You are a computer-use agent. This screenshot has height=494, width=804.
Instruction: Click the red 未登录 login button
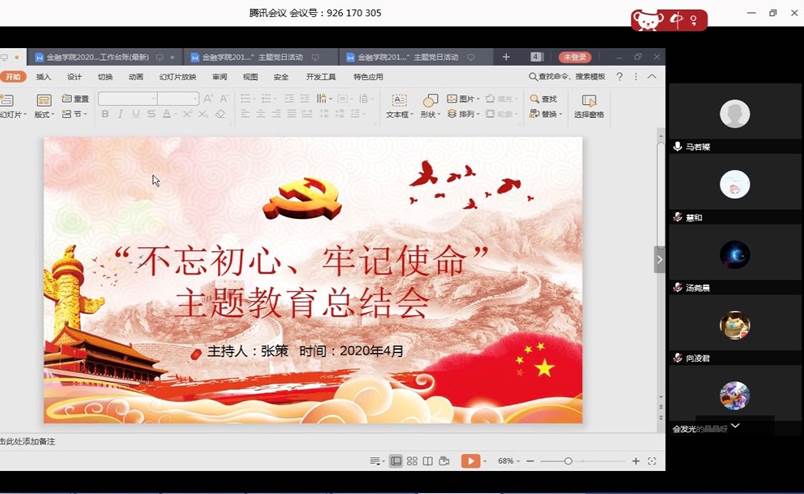click(x=574, y=57)
